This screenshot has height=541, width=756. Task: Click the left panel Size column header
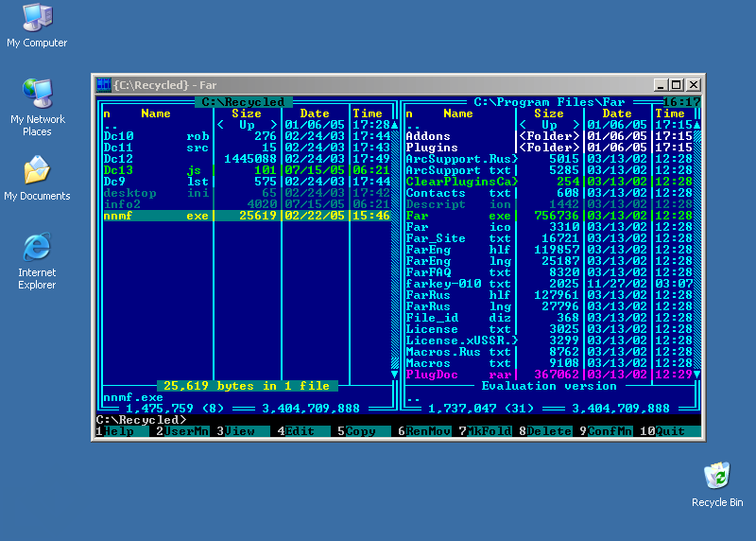tap(247, 113)
